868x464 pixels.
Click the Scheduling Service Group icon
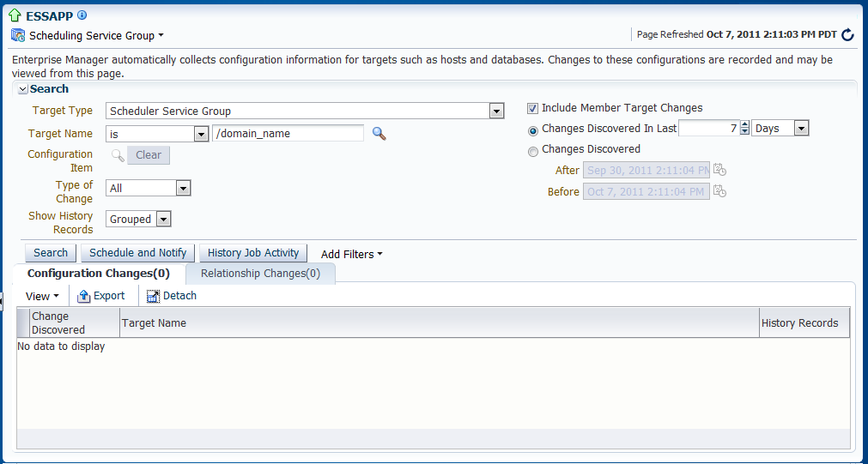[x=18, y=35]
